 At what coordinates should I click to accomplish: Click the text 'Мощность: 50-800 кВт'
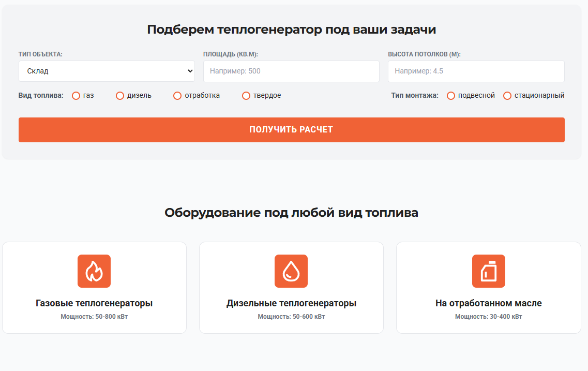point(94,317)
